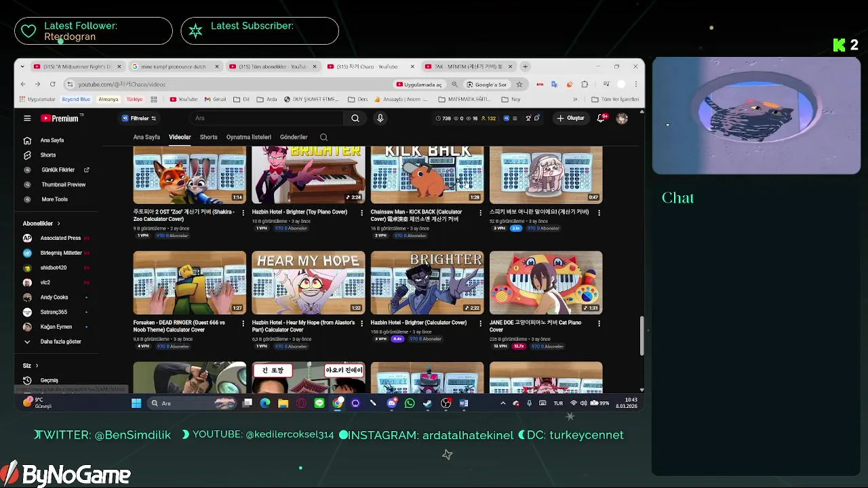Image resolution: width=868 pixels, height=488 pixels.
Task: Open Discord from the taskbar
Action: click(392, 403)
